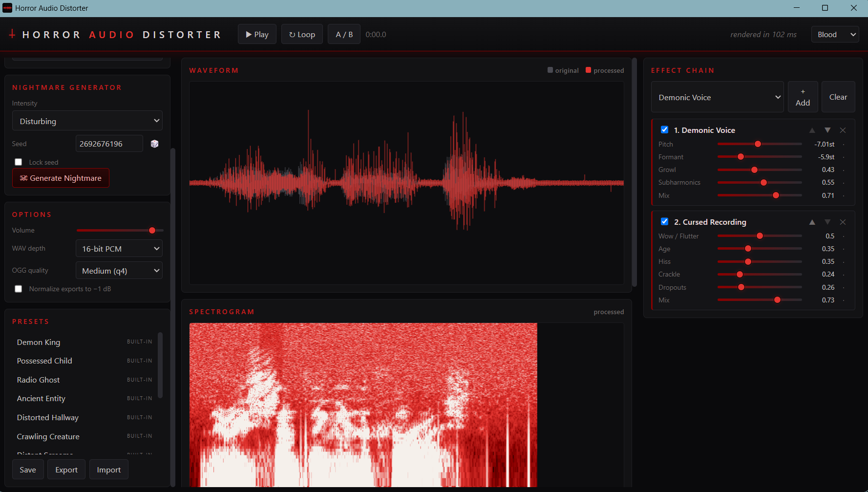
Task: Toggle Lock seed checkbox
Action: (x=19, y=162)
